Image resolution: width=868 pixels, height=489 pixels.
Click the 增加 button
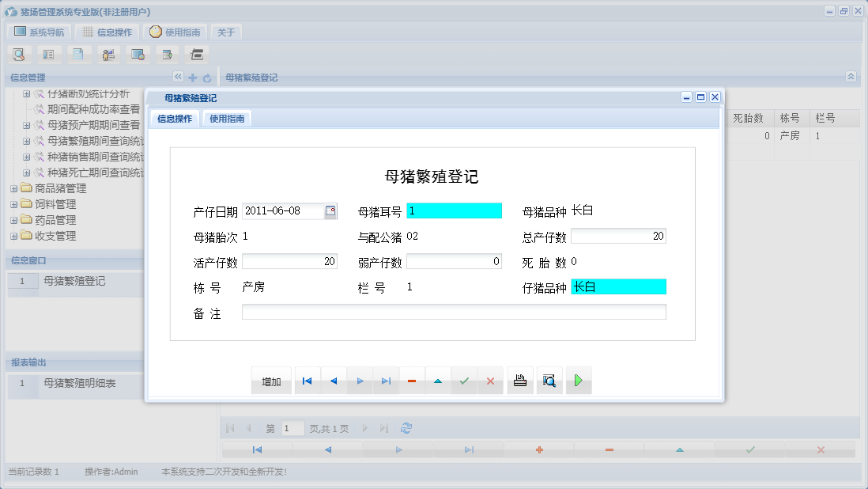pyautogui.click(x=271, y=381)
